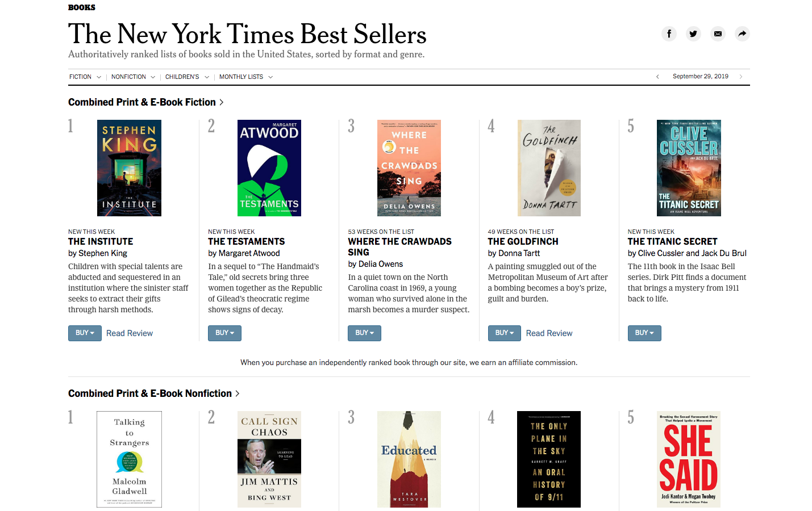Share the page on Twitter
This screenshot has height=511, width=812.
[693, 34]
